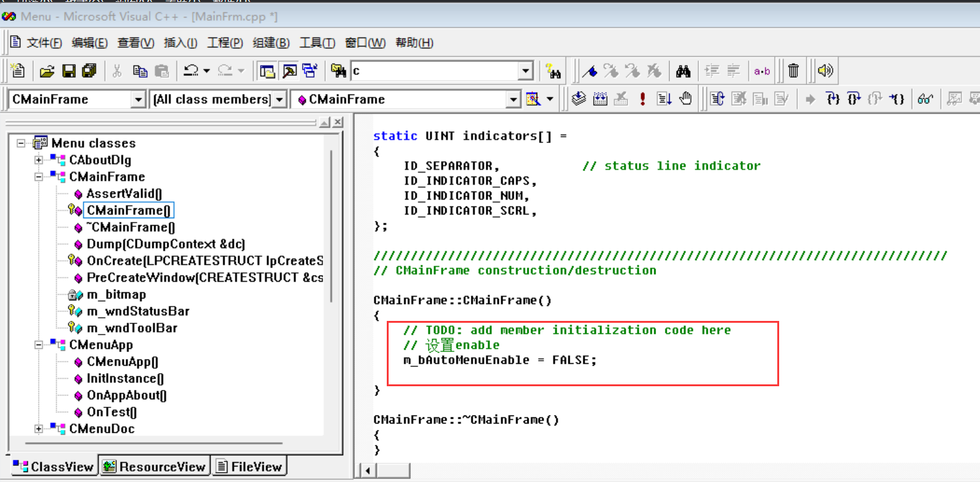Click the code editor left scroll arrow
This screenshot has height=482, width=980.
pyautogui.click(x=367, y=471)
